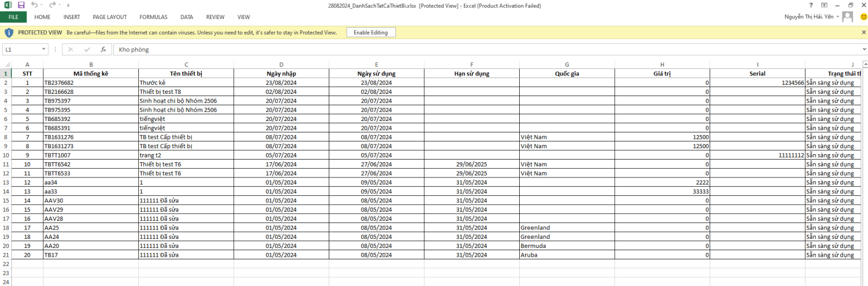Cancel formula entry with the X icon

[x=71, y=49]
